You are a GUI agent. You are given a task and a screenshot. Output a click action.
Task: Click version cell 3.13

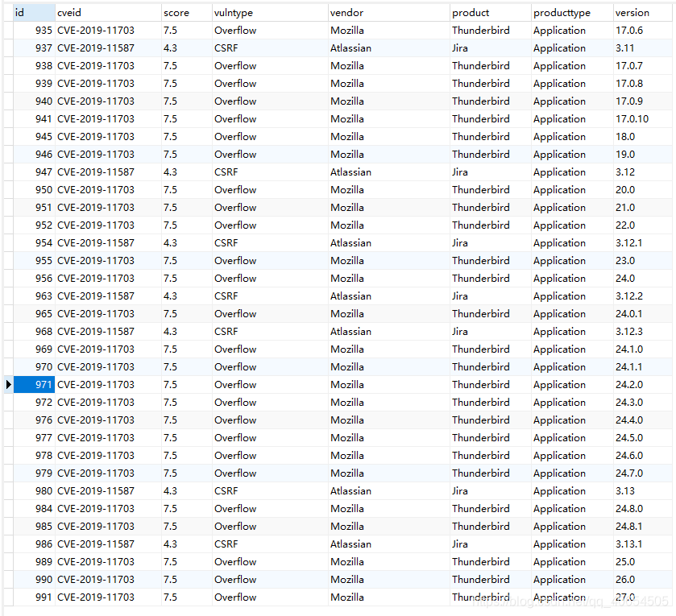pos(642,490)
